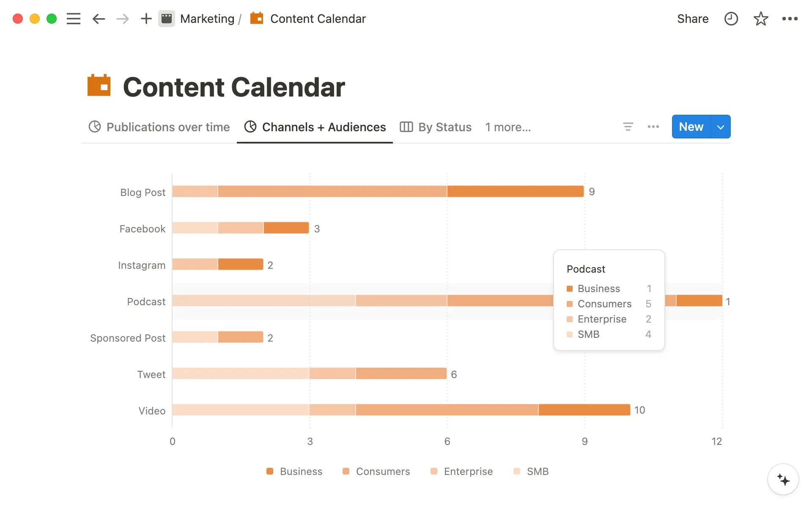Open the filter icon above the chart
The image size is (812, 508).
click(x=628, y=127)
